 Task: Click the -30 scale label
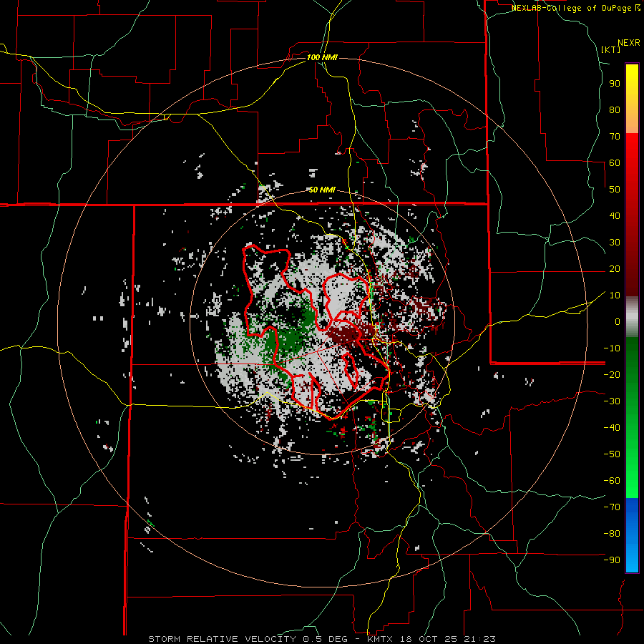click(x=612, y=401)
